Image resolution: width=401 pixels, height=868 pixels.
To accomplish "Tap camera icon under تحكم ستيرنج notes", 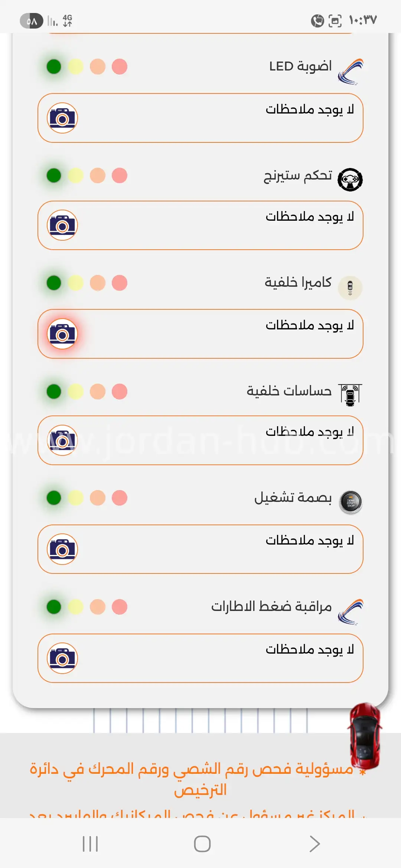I will pyautogui.click(x=62, y=225).
